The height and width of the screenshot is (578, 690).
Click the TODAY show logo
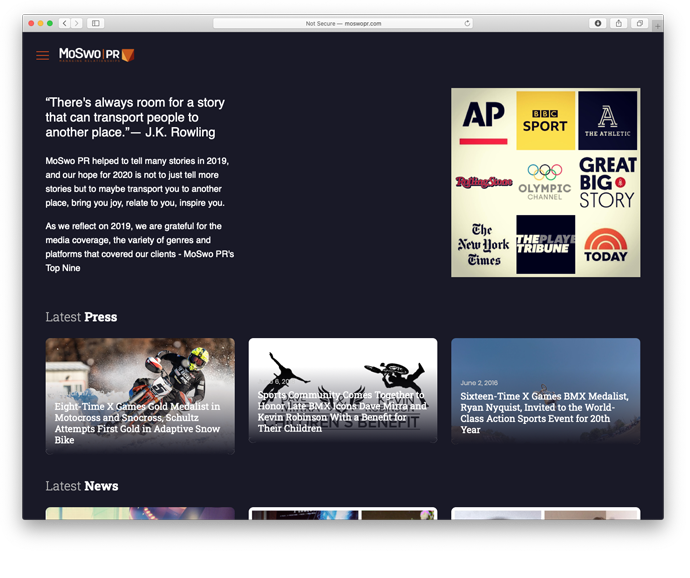click(x=606, y=245)
